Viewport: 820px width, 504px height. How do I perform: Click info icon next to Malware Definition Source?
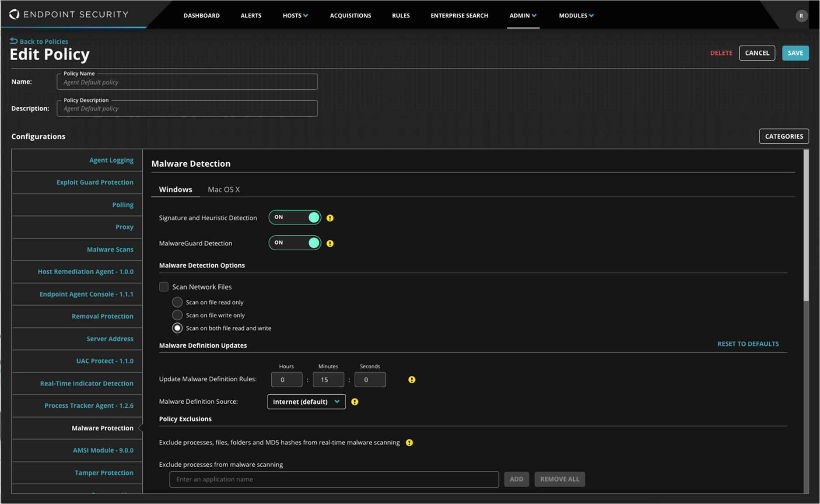[x=355, y=402]
